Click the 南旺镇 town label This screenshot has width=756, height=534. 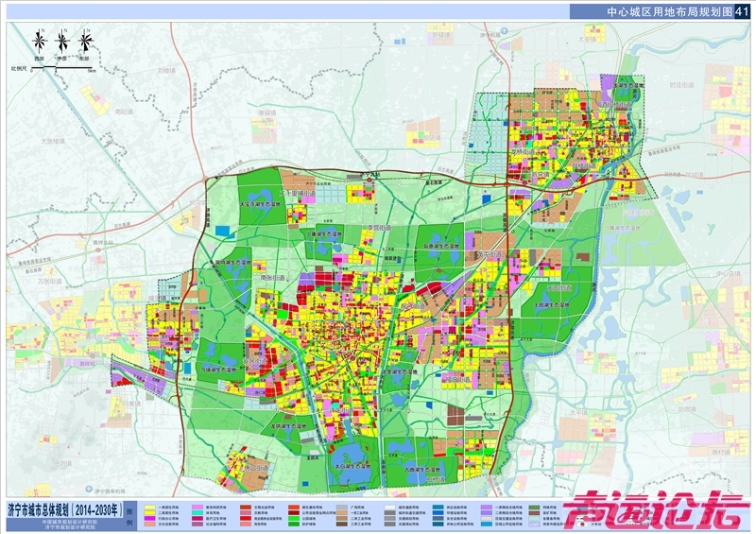(123, 111)
